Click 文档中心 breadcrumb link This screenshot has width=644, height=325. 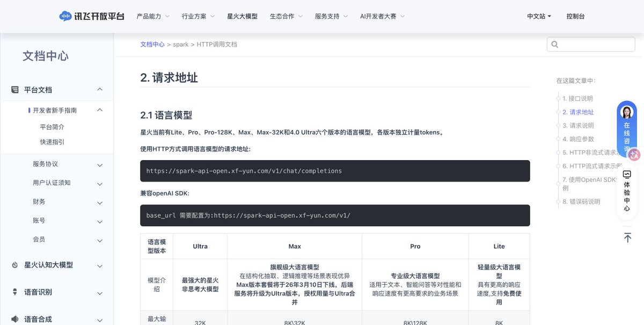152,45
